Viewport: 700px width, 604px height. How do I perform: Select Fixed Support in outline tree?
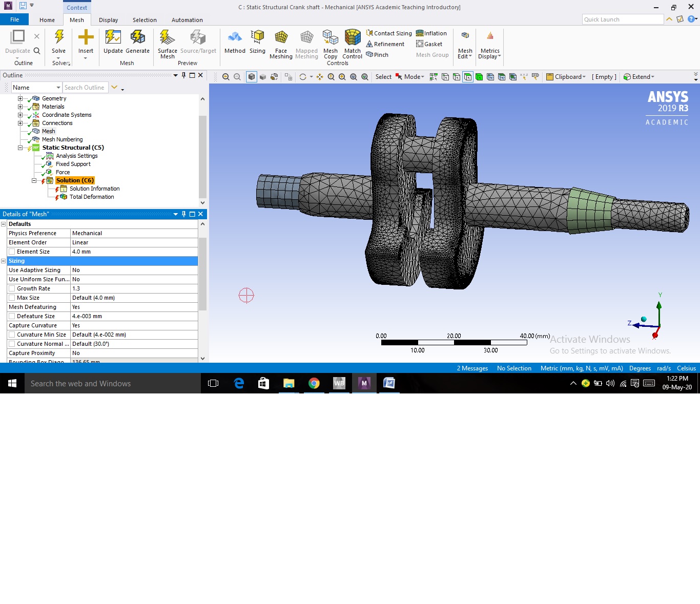click(x=73, y=164)
